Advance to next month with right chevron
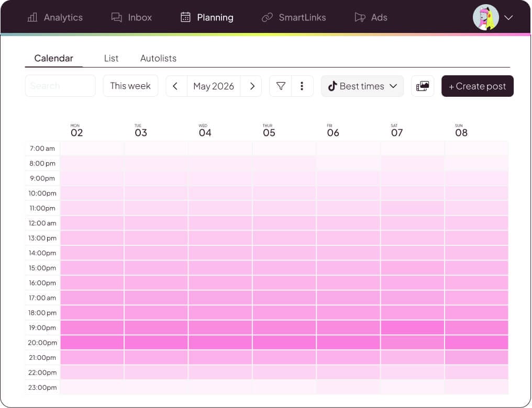The image size is (532, 408). (252, 86)
